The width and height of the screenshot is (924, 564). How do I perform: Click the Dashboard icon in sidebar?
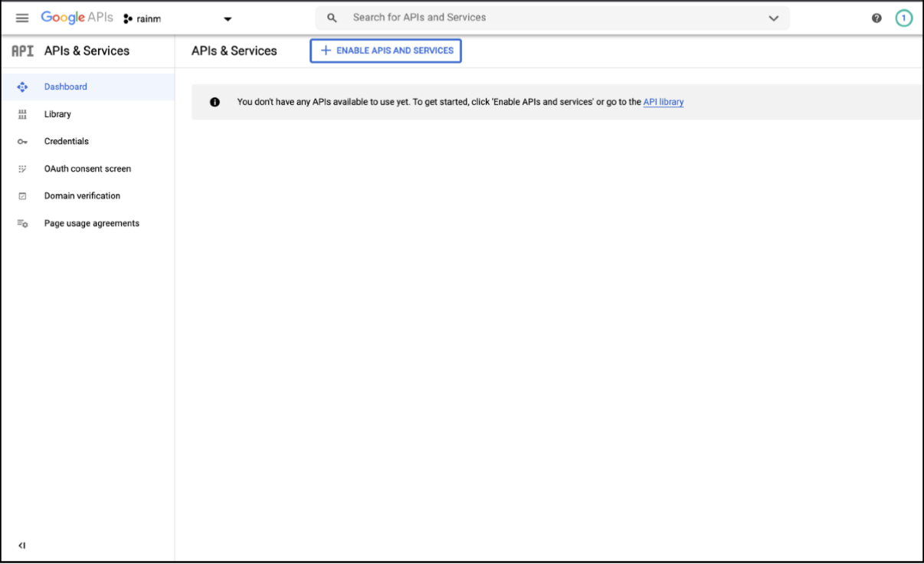(22, 87)
